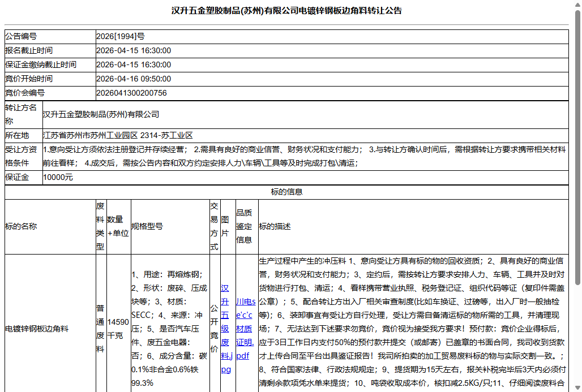Select location text 江苏省苏州市苏州工业园区 2314-苏工业区
Image resolution: width=582 pixels, height=392 pixels.
(x=118, y=135)
